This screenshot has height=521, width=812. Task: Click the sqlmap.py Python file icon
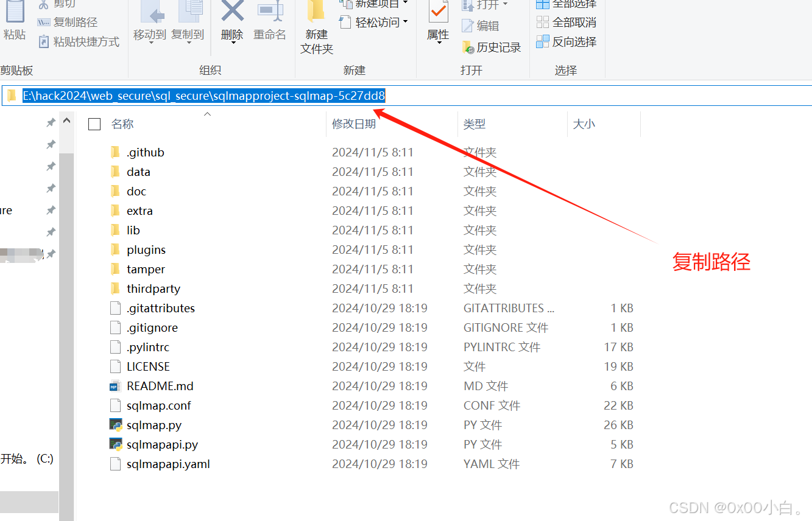coord(116,425)
